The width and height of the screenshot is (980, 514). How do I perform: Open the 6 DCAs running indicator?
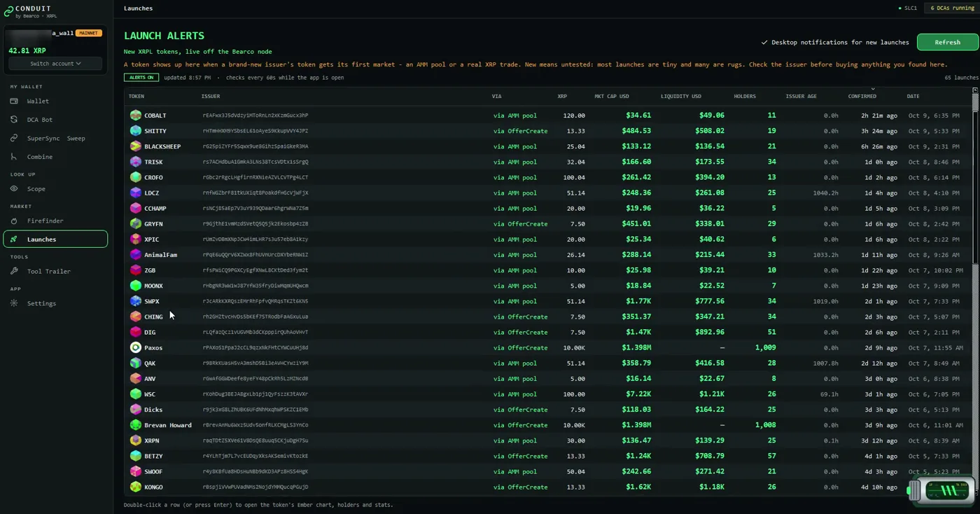tap(951, 8)
